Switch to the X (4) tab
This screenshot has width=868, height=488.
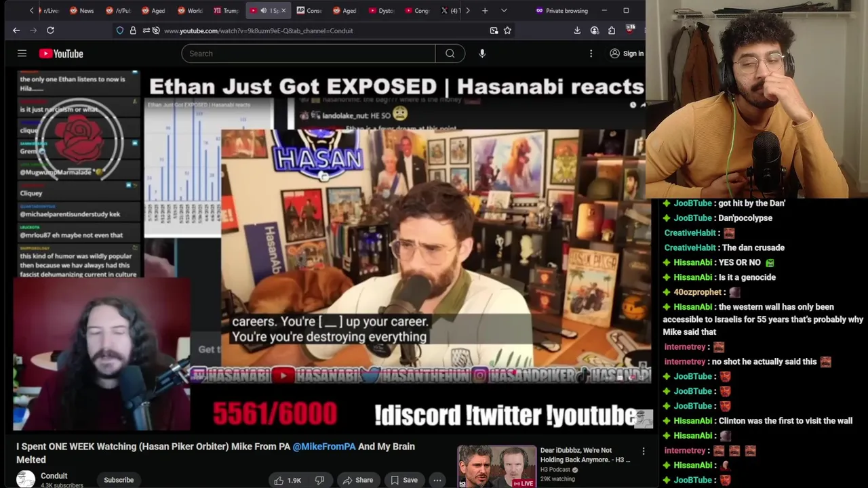(x=451, y=11)
